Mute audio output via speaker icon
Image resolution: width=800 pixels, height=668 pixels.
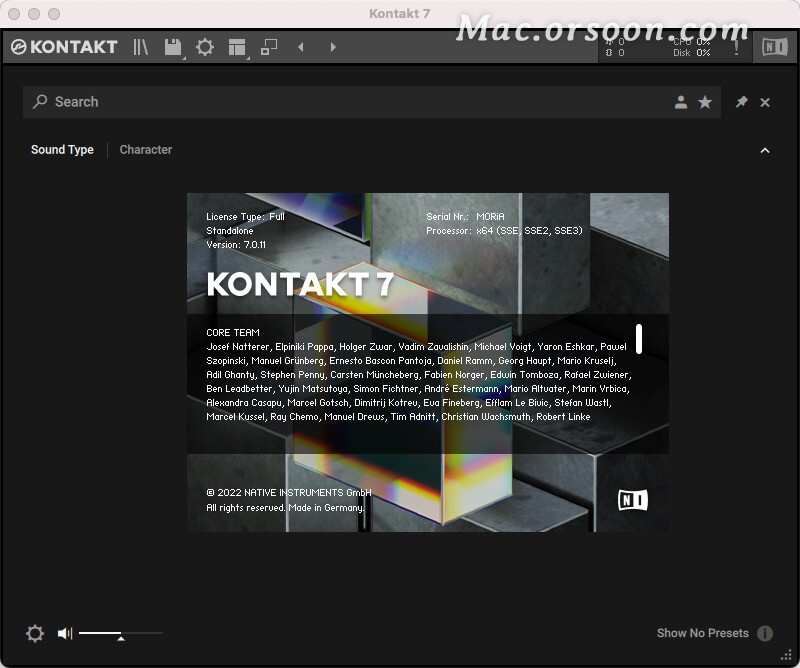[x=65, y=633]
